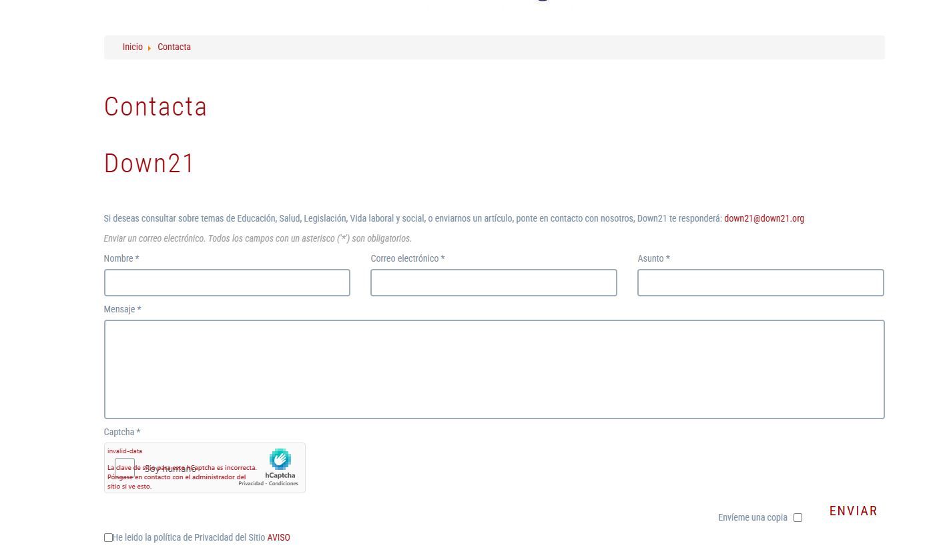Click the ENVIAR button

coord(854,511)
